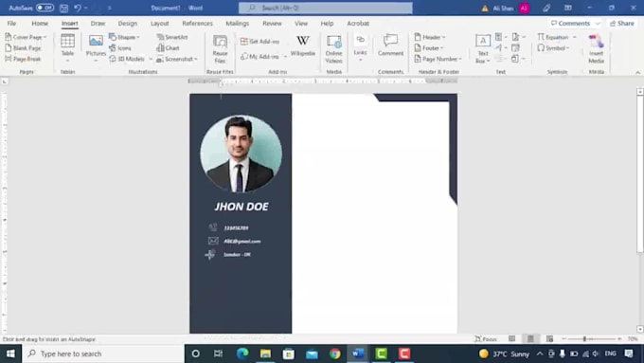Open My Add-ins
Image resolution: width=644 pixels, height=363 pixels.
click(263, 56)
